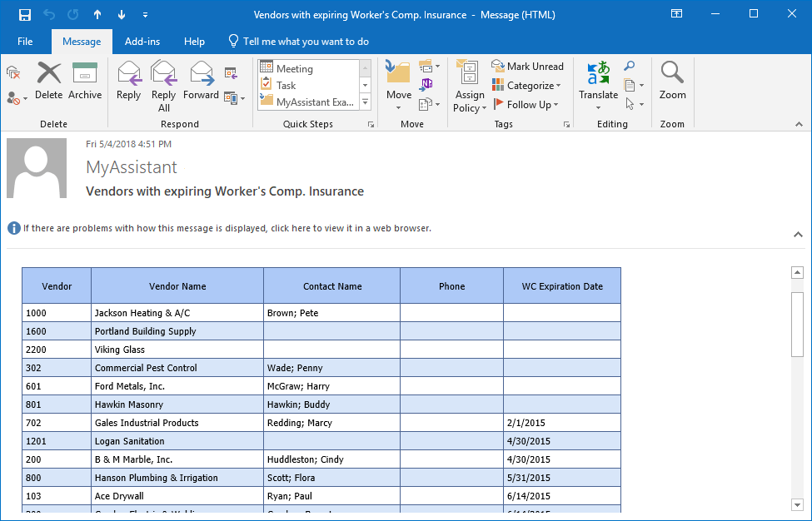Click the Logan Sanitation cell

(177, 441)
